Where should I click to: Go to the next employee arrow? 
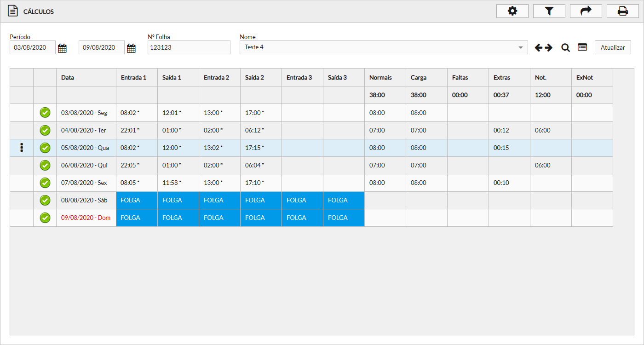[548, 47]
